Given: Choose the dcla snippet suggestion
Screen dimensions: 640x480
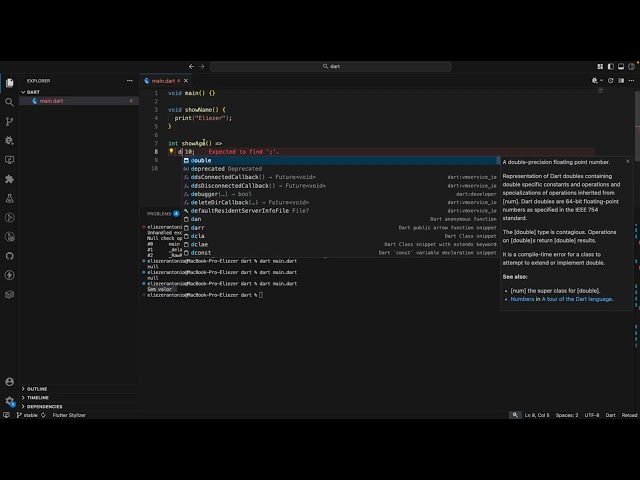Looking at the screenshot, I should [340, 236].
